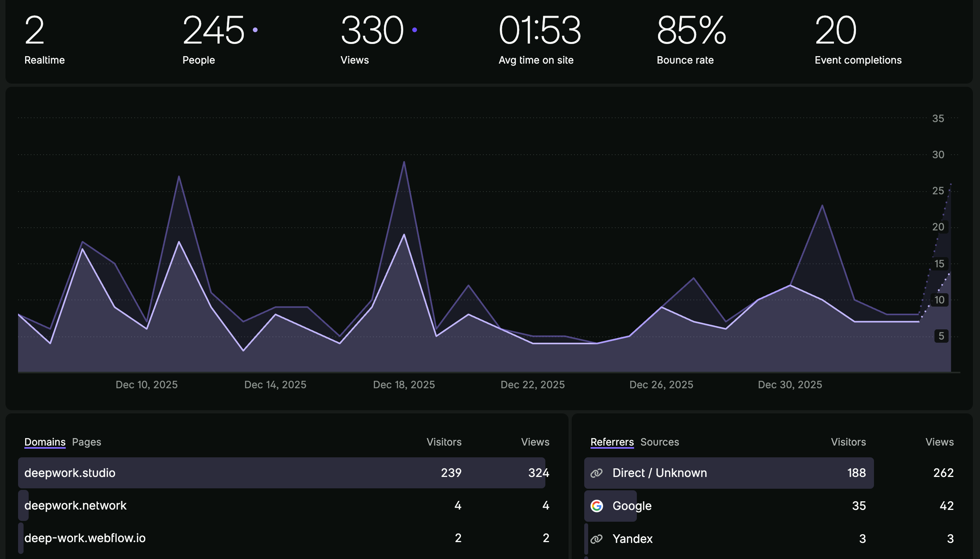Image resolution: width=980 pixels, height=559 pixels.
Task: Click the Bounce rate stat
Action: (x=691, y=39)
